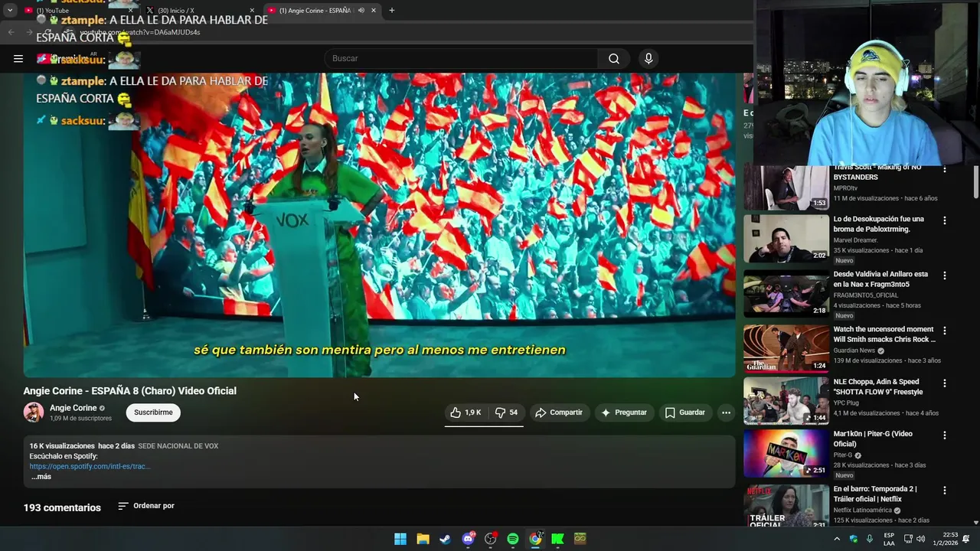This screenshot has width=980, height=551.
Task: Open Kick app from taskbar
Action: (557, 539)
